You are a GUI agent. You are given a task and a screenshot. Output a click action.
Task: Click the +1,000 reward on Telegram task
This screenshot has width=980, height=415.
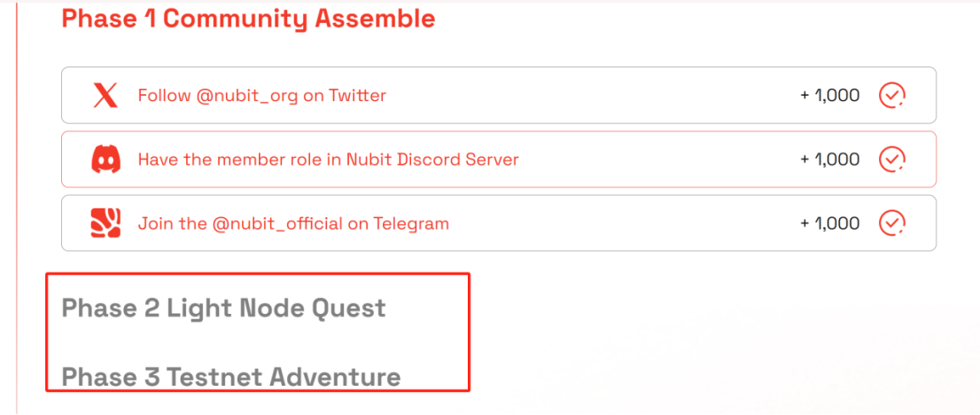[830, 223]
